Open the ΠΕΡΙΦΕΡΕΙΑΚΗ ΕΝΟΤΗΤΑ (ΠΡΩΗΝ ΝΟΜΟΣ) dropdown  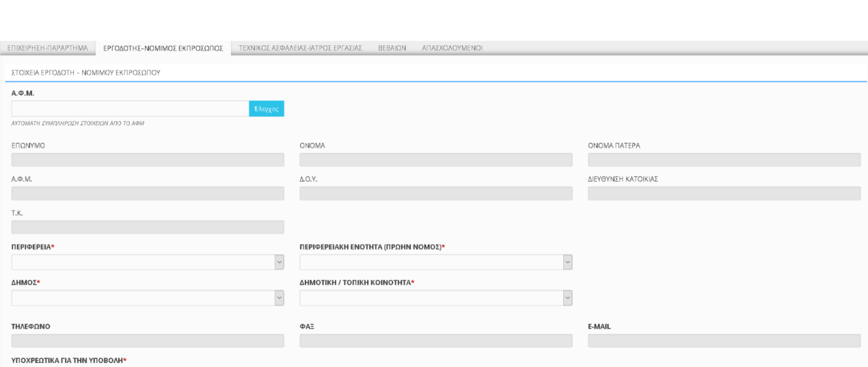[435, 262]
